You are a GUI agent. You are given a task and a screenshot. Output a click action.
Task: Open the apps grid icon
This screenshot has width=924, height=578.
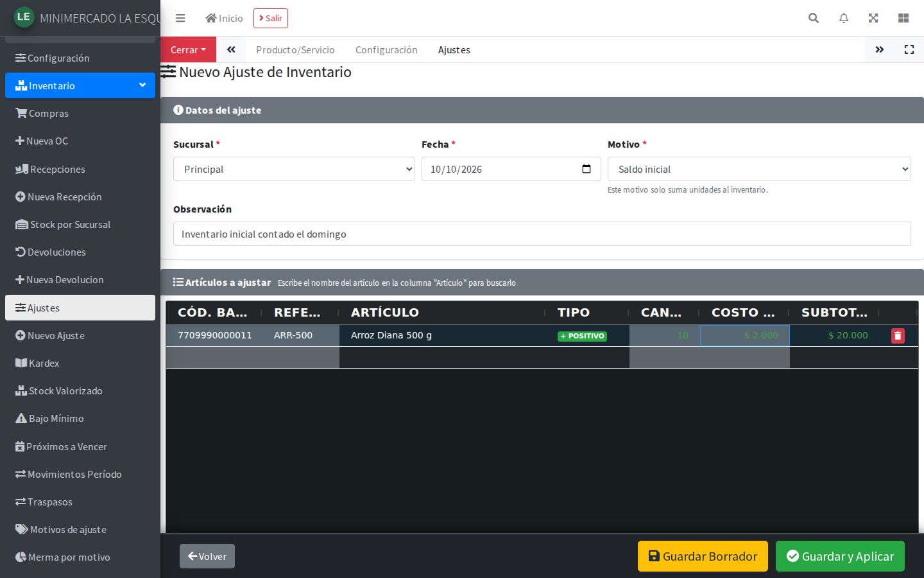tap(903, 18)
